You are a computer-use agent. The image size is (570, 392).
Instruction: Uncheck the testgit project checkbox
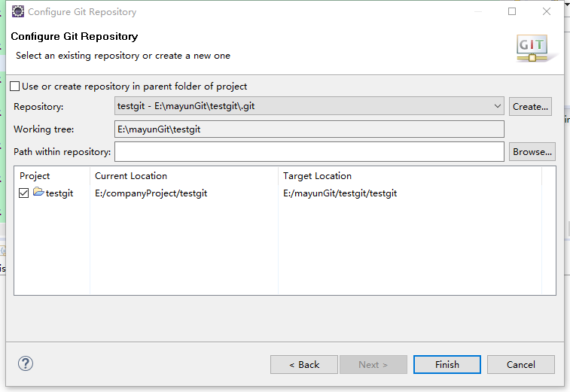coord(23,193)
